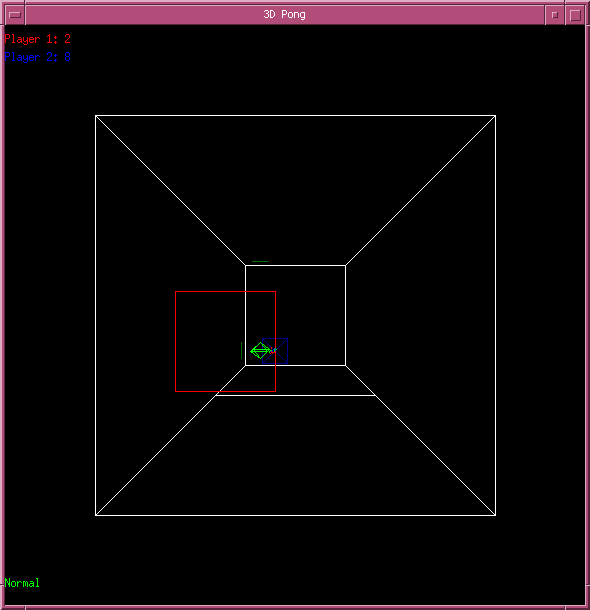Click the red Player 1 score text

(37, 39)
